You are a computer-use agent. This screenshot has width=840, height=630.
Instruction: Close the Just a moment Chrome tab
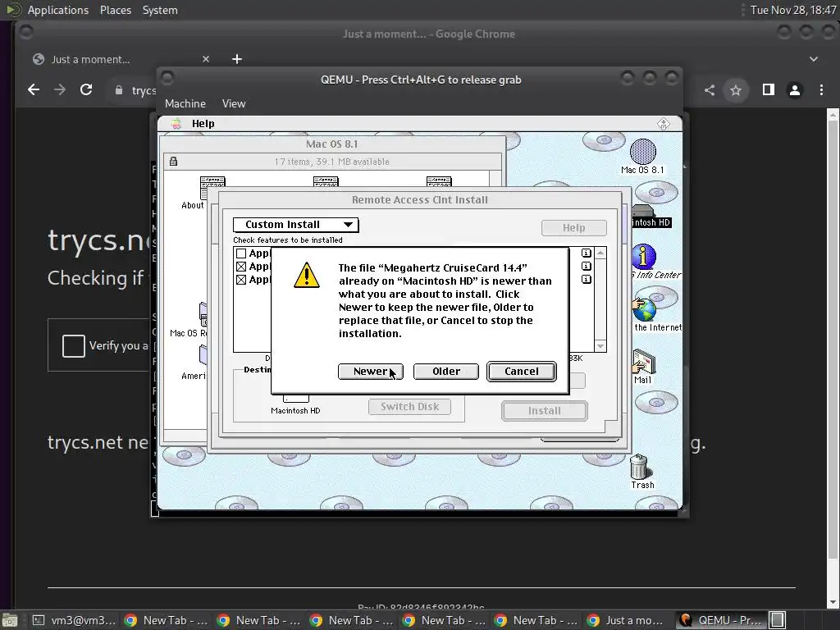tap(206, 59)
